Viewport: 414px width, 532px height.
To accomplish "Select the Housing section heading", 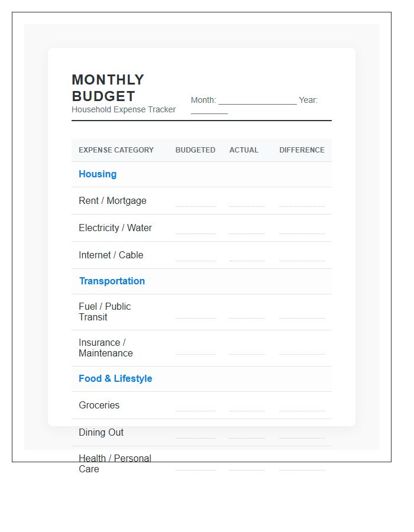I will click(x=98, y=174).
